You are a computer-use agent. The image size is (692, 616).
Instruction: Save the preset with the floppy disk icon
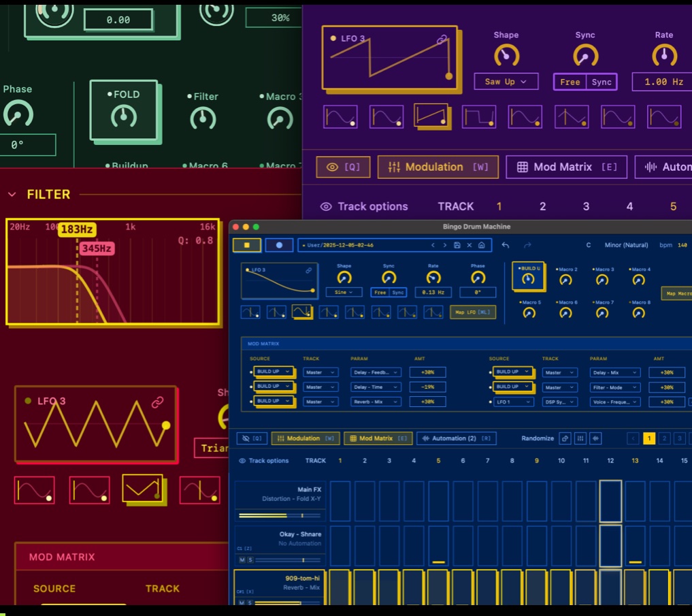click(457, 245)
